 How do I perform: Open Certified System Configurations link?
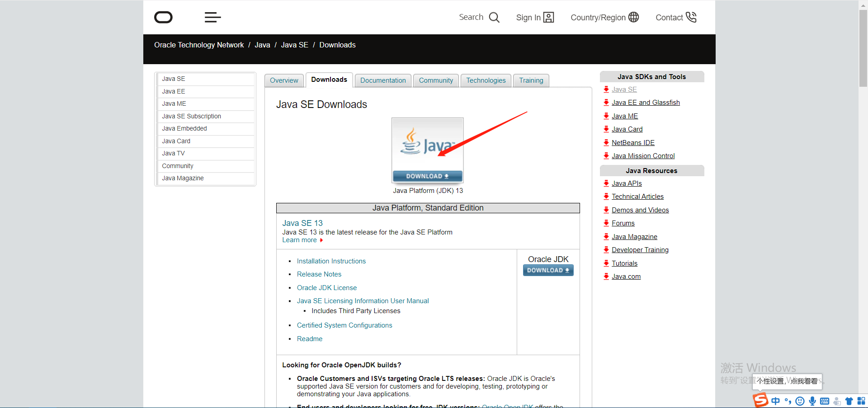344,325
